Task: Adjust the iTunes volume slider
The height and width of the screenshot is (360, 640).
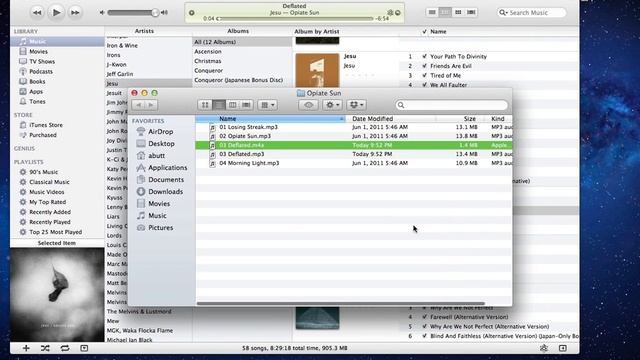Action: tap(131, 13)
